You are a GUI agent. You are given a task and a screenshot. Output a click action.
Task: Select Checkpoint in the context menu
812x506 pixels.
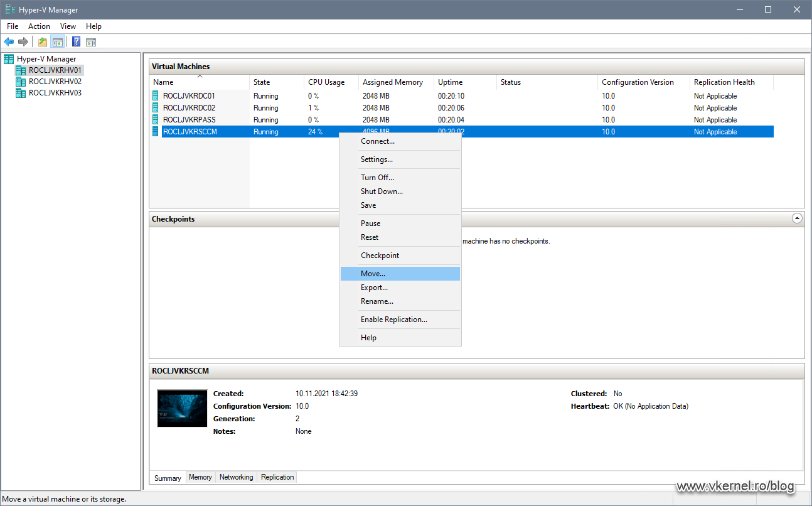coord(380,255)
